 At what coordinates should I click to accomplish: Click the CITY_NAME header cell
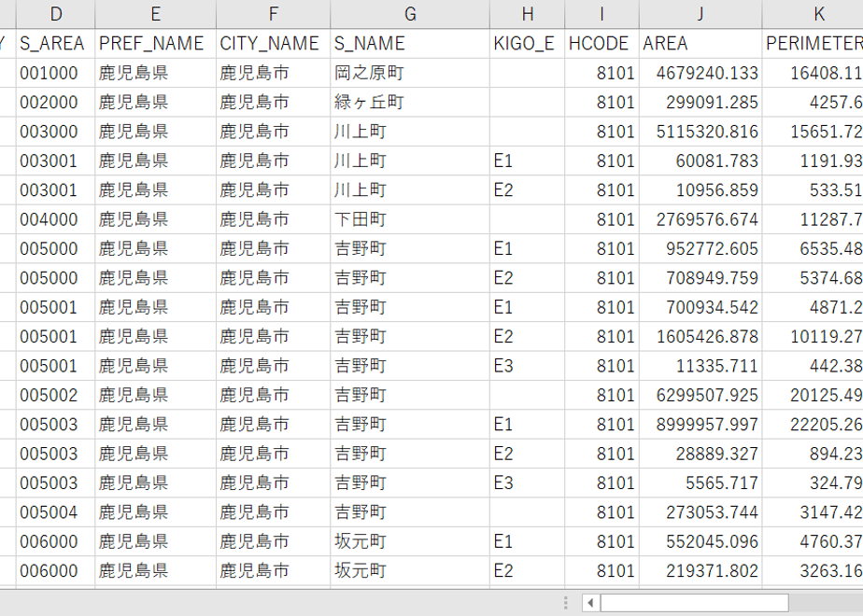point(274,44)
